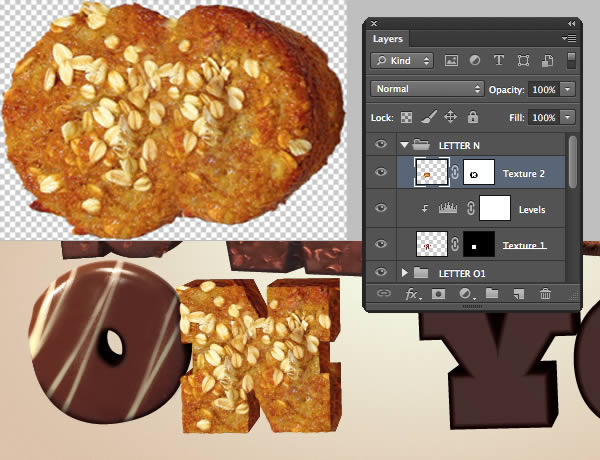Add layer mask button
Viewport: 600px width, 460px height.
pos(439,294)
